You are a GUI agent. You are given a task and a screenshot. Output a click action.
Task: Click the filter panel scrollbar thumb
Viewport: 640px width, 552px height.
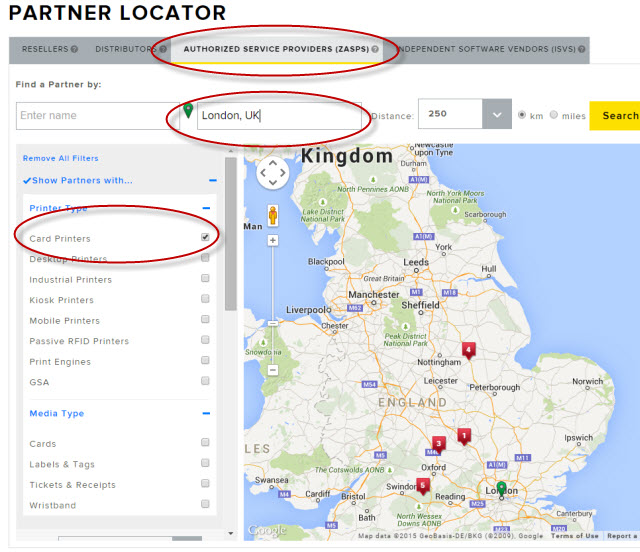(231, 234)
